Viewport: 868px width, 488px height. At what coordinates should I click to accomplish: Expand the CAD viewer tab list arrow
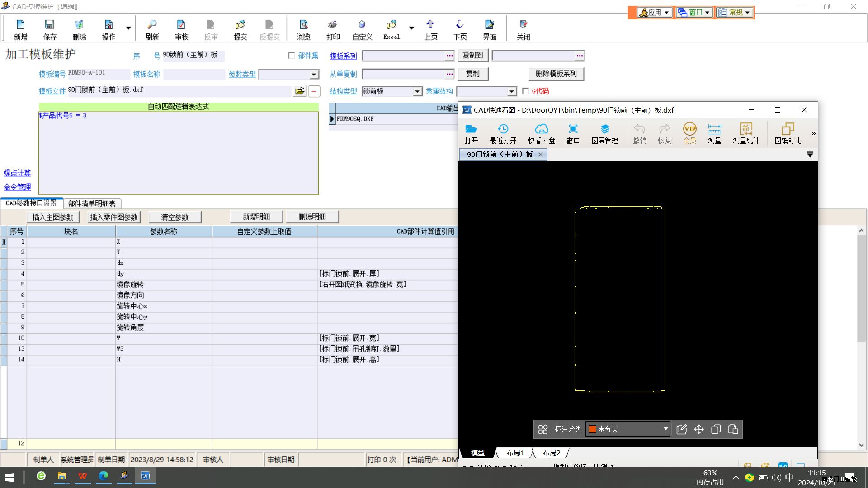[x=810, y=155]
